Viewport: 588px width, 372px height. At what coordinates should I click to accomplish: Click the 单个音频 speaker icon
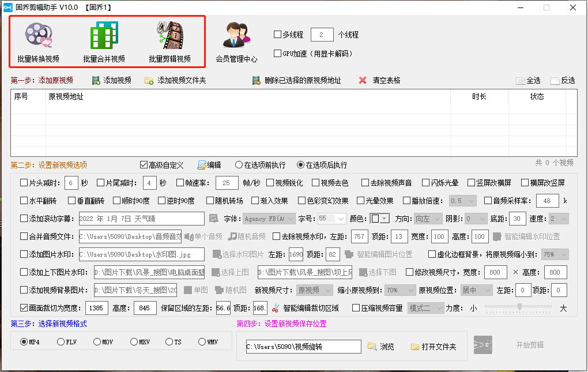point(189,236)
